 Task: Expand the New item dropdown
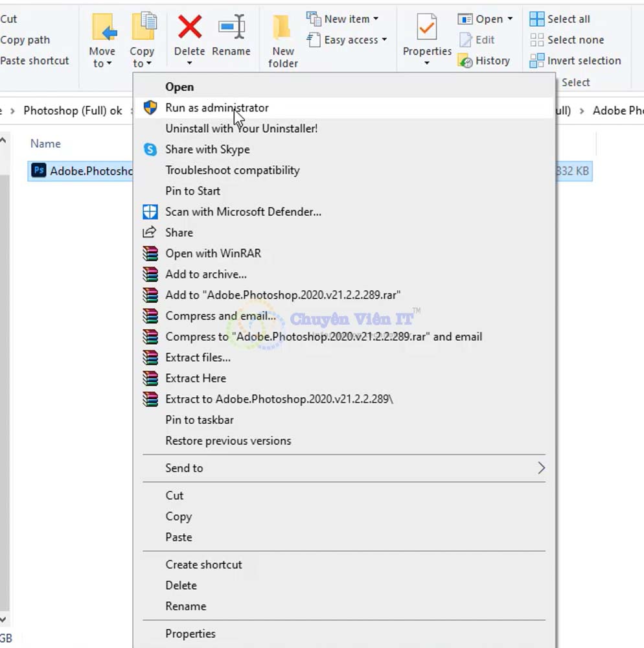375,19
